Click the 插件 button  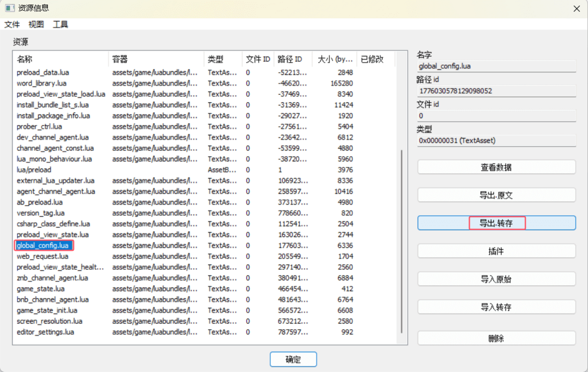496,251
